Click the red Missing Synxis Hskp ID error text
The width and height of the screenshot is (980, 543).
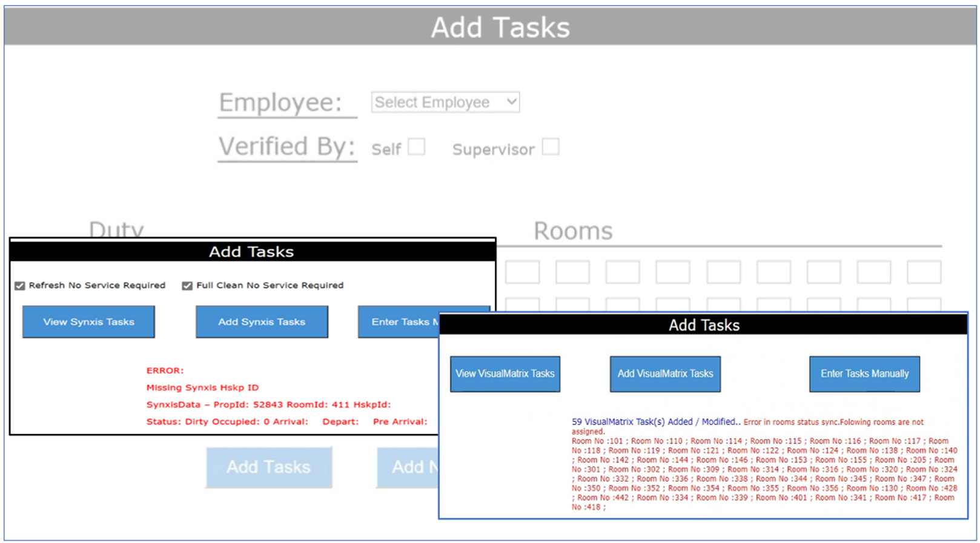[x=202, y=387]
